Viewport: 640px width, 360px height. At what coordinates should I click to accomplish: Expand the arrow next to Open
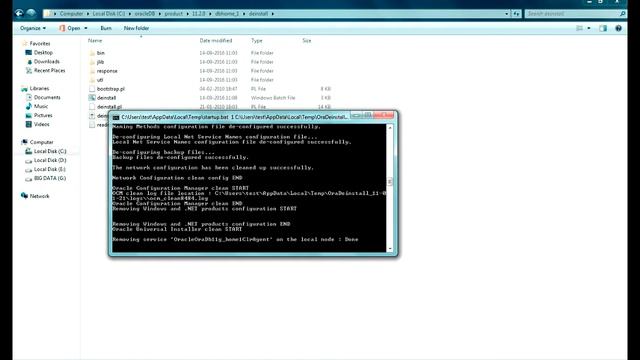click(x=86, y=28)
